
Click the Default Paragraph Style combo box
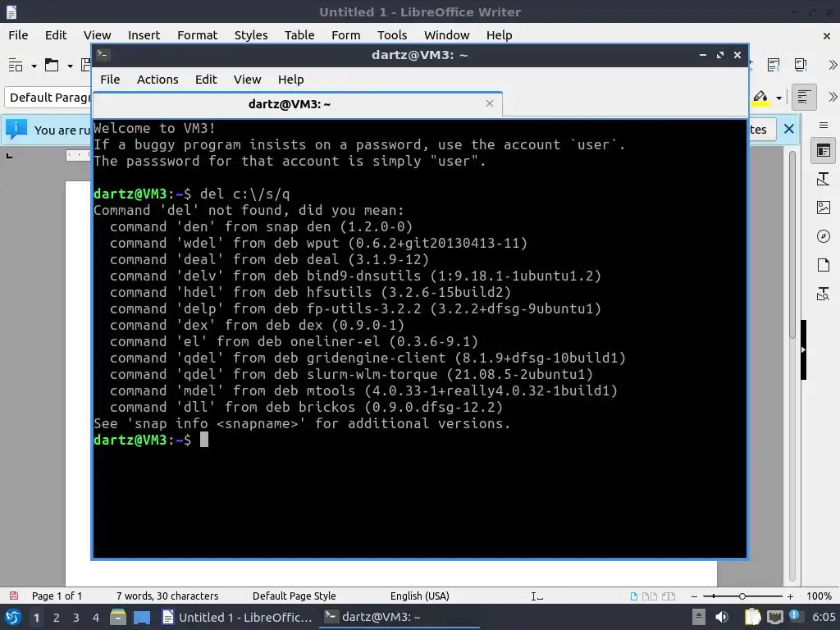pyautogui.click(x=48, y=98)
